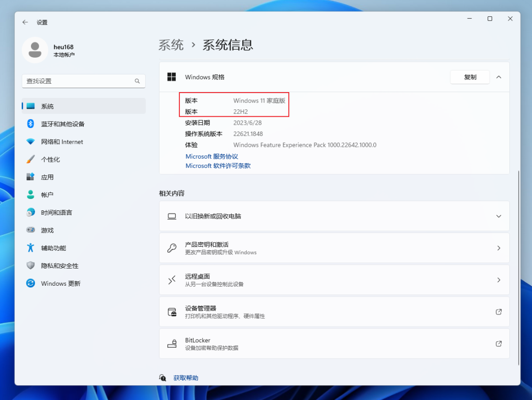This screenshot has height=400, width=532.
Task: Expand the 以旧换新或回收电脑 dropdown
Action: coord(499,216)
